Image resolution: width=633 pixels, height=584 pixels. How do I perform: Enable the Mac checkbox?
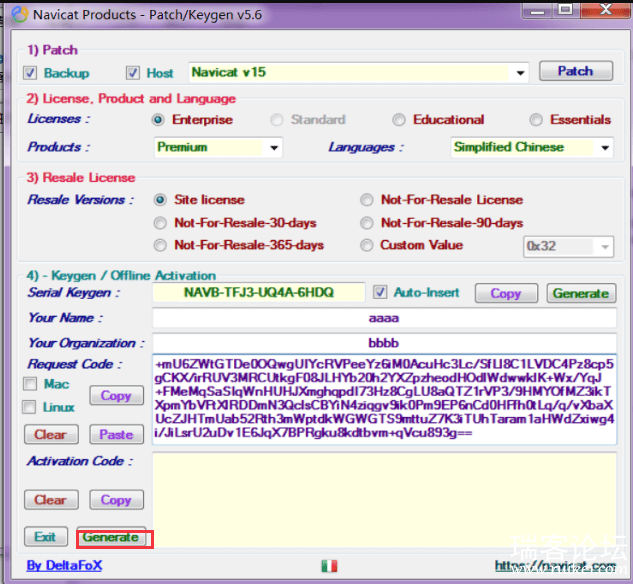click(30, 384)
